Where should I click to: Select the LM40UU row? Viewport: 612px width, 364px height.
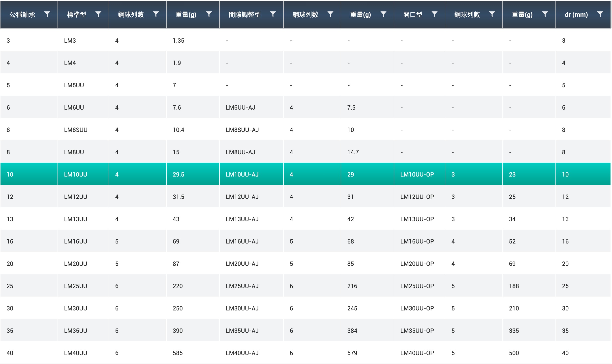(76, 353)
